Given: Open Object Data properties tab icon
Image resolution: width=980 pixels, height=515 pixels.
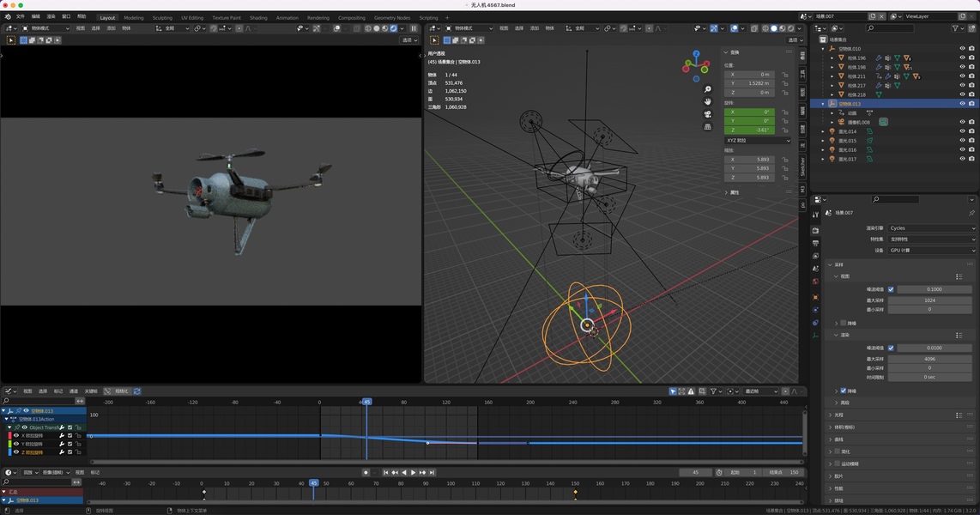Looking at the screenshot, I should tap(815, 335).
